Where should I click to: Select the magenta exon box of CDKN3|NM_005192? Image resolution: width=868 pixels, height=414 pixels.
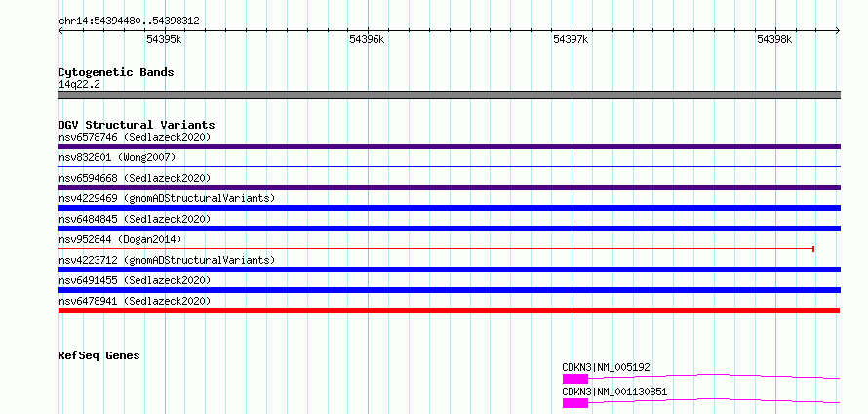tap(575, 379)
